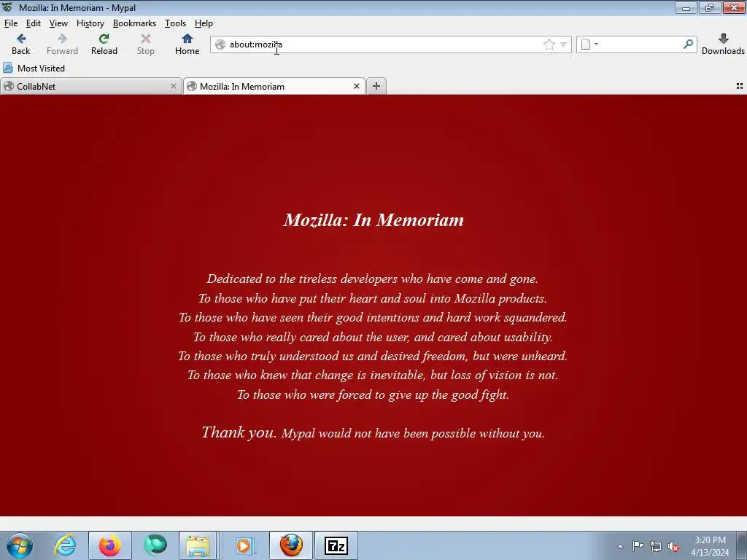Screen dimensions: 747x560
Task: Open the File menu
Action: pos(10,23)
